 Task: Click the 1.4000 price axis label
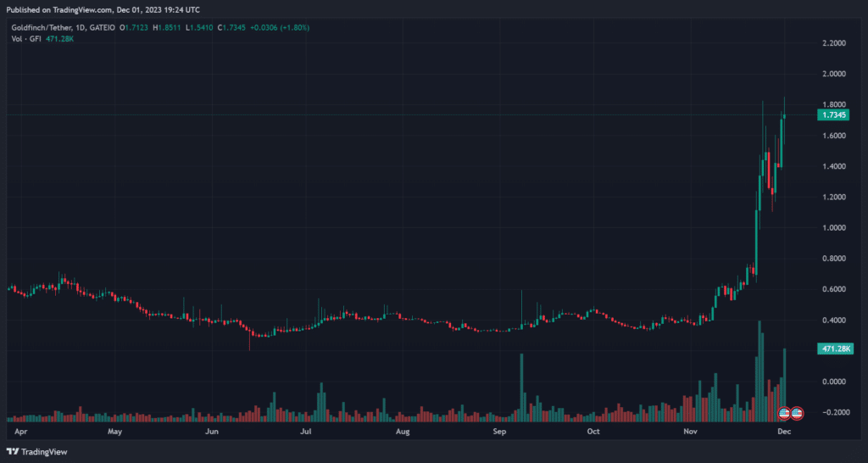832,166
